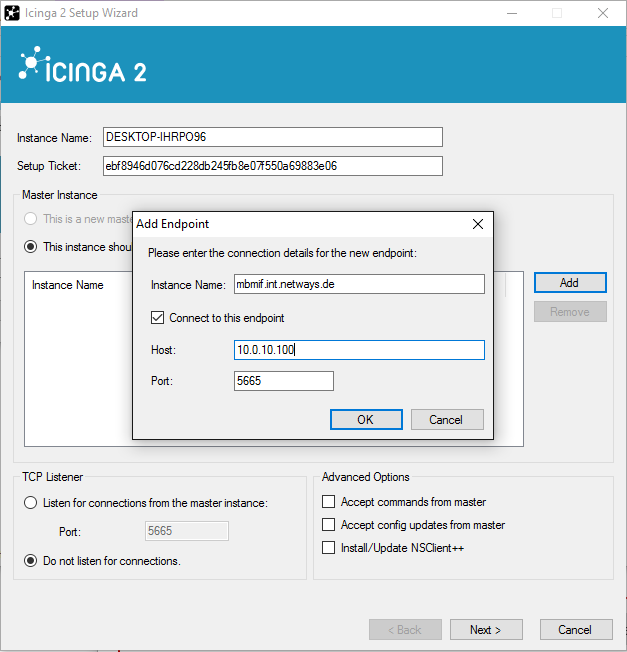Click the Port field in Add Endpoint dialog
The image size is (627, 652).
pyautogui.click(x=284, y=381)
